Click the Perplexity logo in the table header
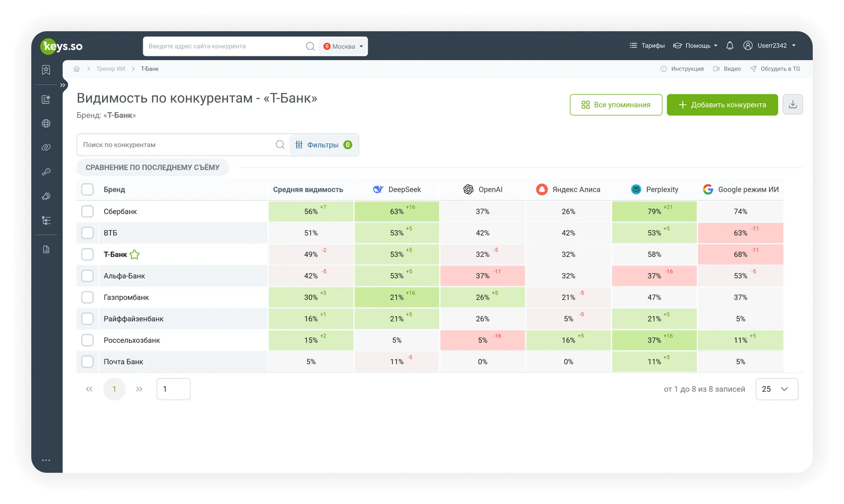The width and height of the screenshot is (844, 504). coord(636,189)
